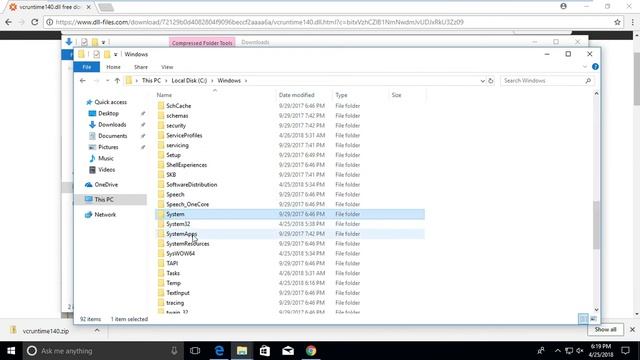Select This PC in navigation pane
The image size is (640, 360).
[104, 199]
